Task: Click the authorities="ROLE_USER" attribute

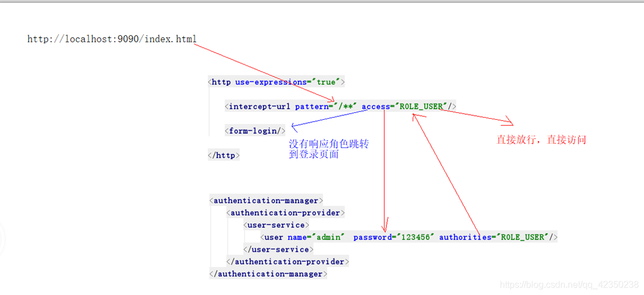Action: 495,237
